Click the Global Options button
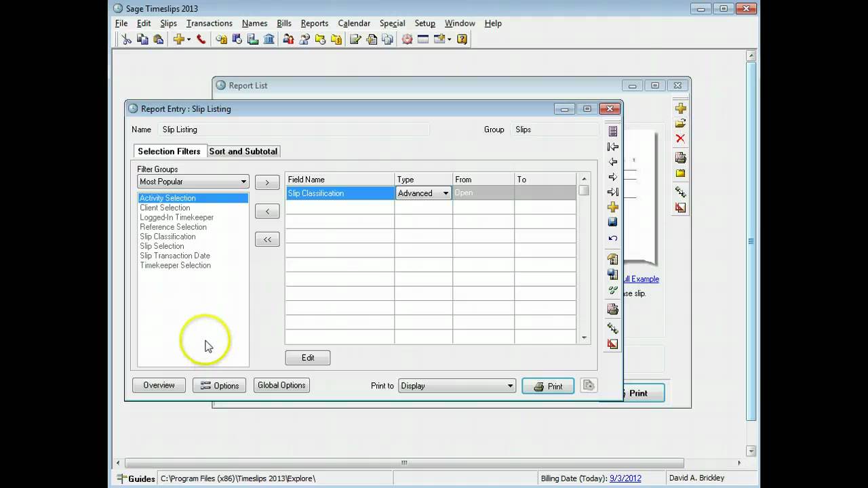The width and height of the screenshot is (868, 488). point(281,385)
